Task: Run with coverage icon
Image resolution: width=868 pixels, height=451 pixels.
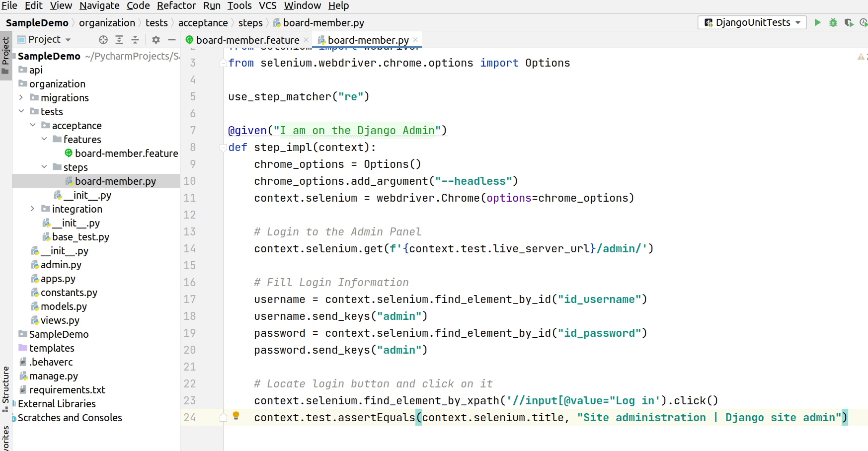Action: [849, 22]
